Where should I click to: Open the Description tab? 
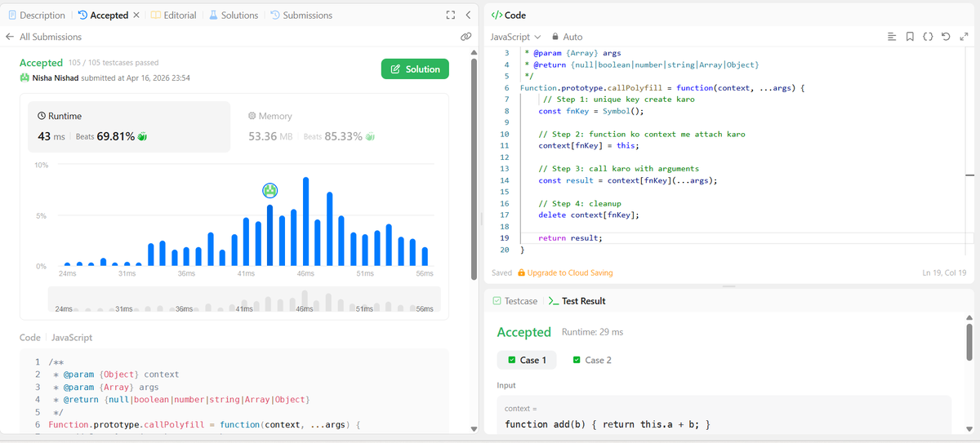pos(36,16)
